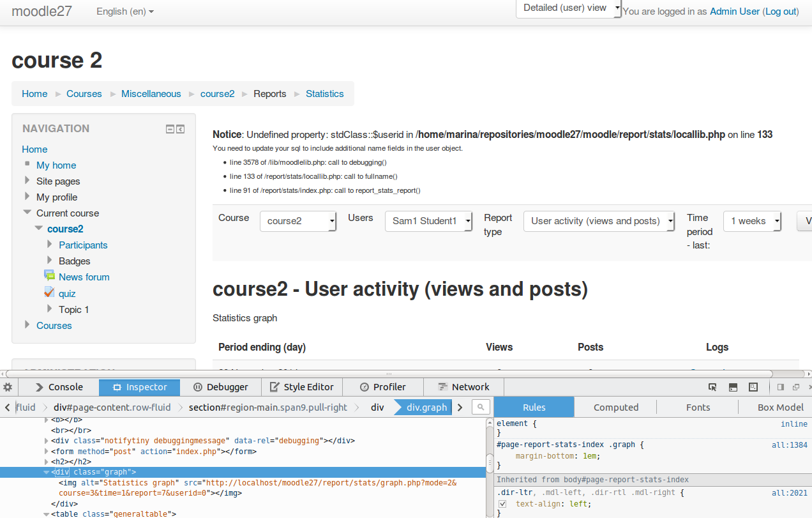Open the Debugger tab
The width and height of the screenshot is (812, 518).
tap(221, 387)
